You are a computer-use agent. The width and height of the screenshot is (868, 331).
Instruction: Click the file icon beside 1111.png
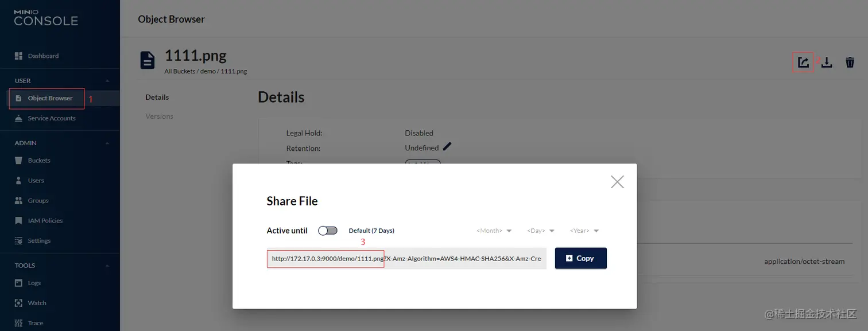click(148, 60)
